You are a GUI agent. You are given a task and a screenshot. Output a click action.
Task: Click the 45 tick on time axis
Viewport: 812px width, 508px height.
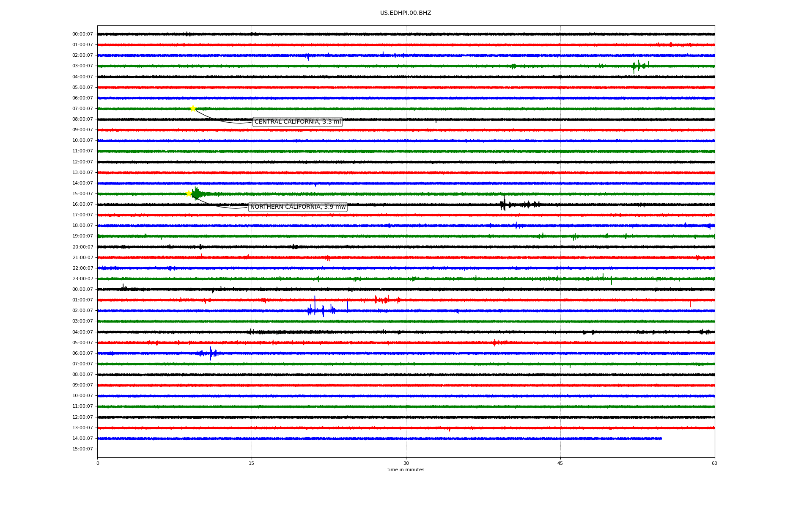[560, 463]
